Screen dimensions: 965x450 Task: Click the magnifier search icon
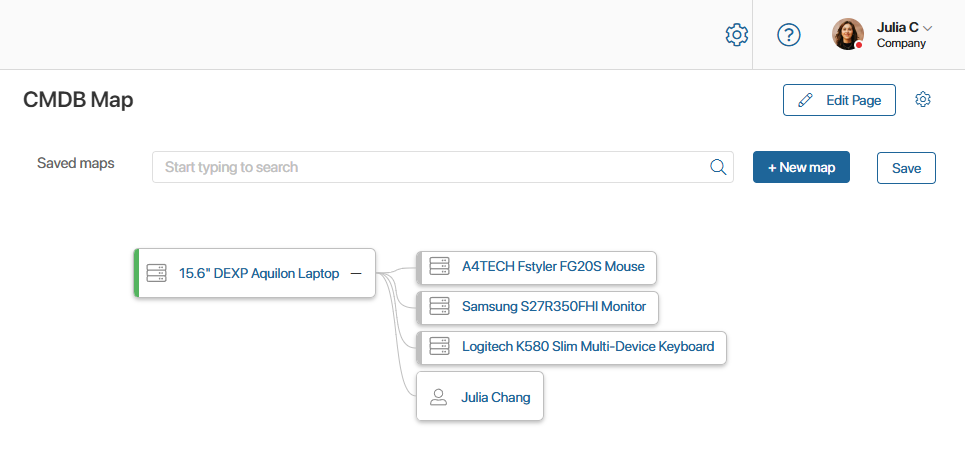718,167
